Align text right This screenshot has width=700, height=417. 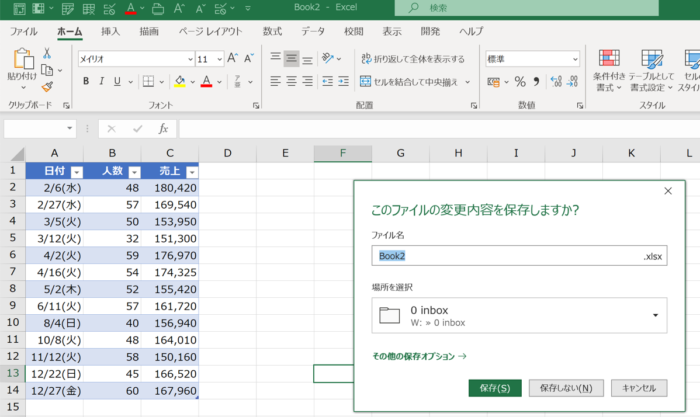tap(307, 81)
